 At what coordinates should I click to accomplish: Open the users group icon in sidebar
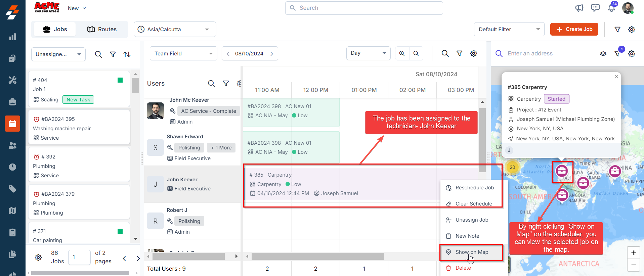(x=12, y=145)
